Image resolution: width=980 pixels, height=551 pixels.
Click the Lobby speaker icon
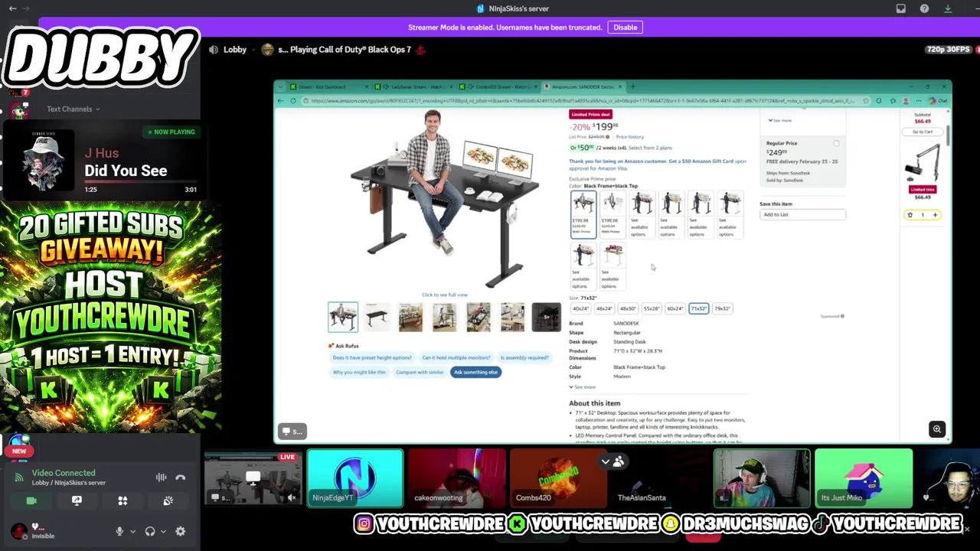pyautogui.click(x=214, y=50)
